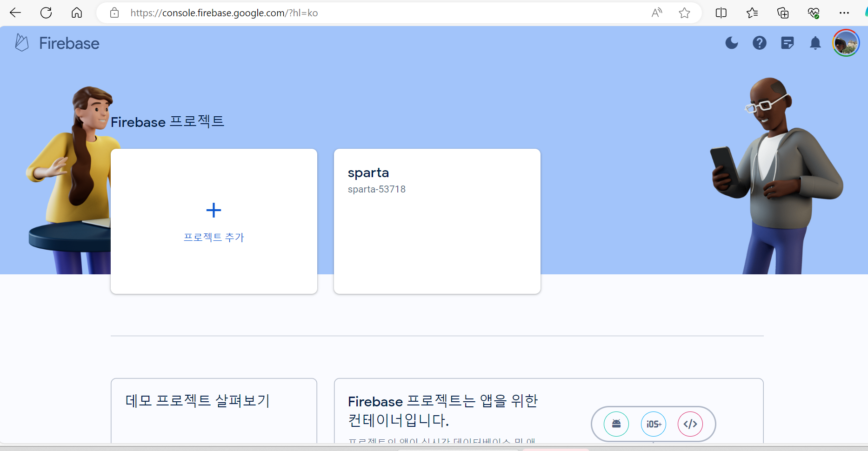Activate the Read aloud icon

[x=656, y=13]
